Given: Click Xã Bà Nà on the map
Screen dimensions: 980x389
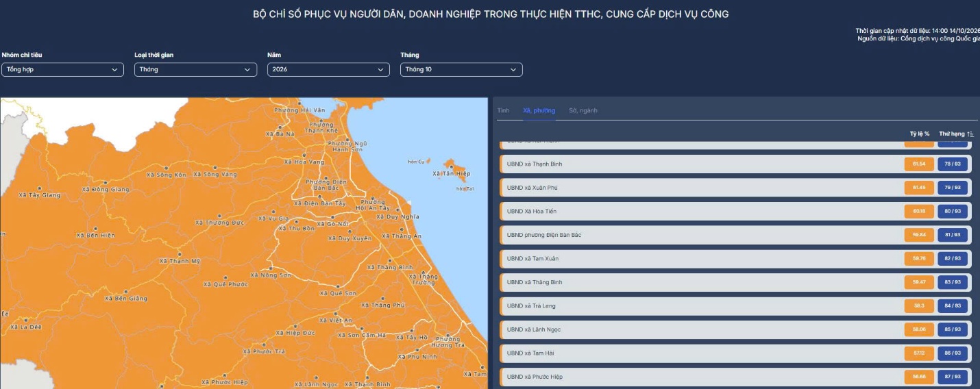Looking at the screenshot, I should pyautogui.click(x=280, y=134).
